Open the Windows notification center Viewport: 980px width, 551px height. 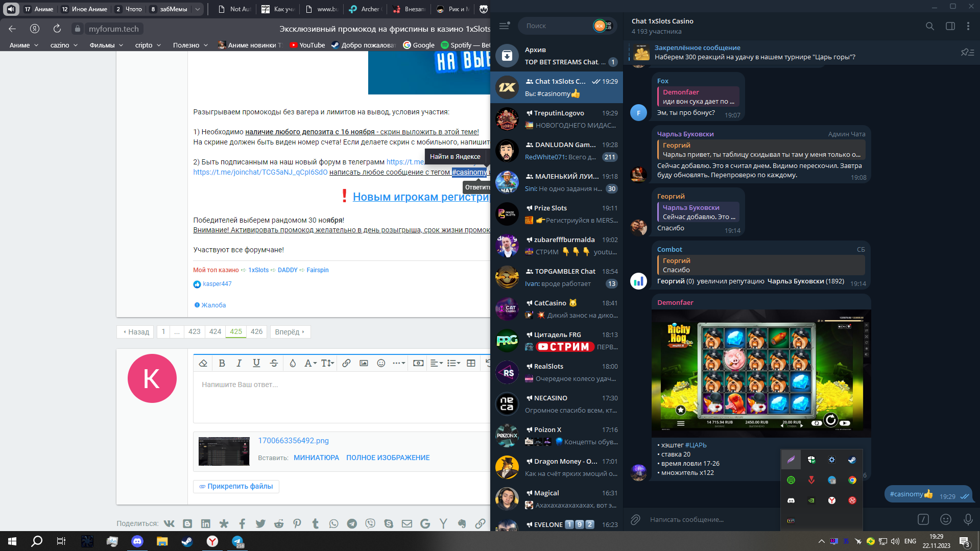(965, 541)
